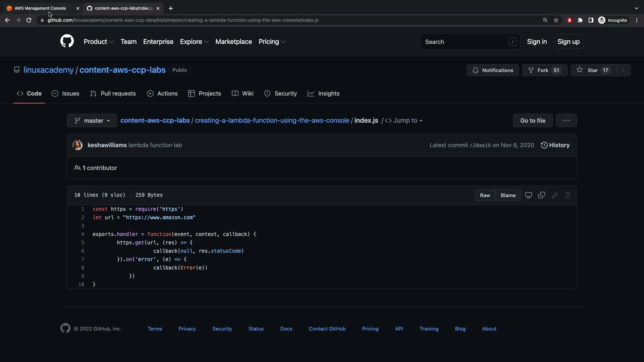Open the more options ellipsis button

point(567,121)
